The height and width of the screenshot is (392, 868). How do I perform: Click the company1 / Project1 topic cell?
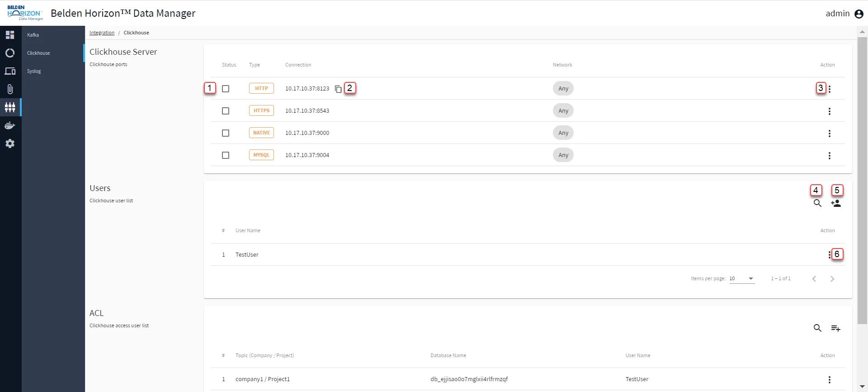(x=263, y=379)
